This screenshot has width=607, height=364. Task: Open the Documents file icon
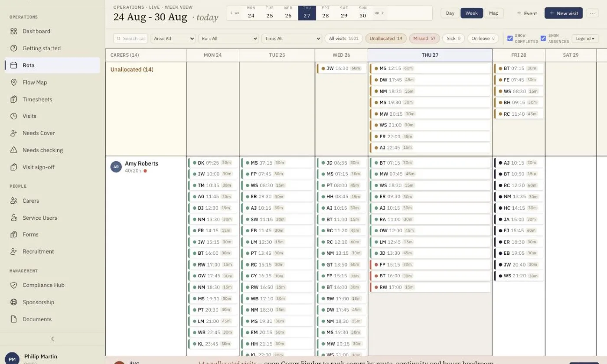pos(14,319)
